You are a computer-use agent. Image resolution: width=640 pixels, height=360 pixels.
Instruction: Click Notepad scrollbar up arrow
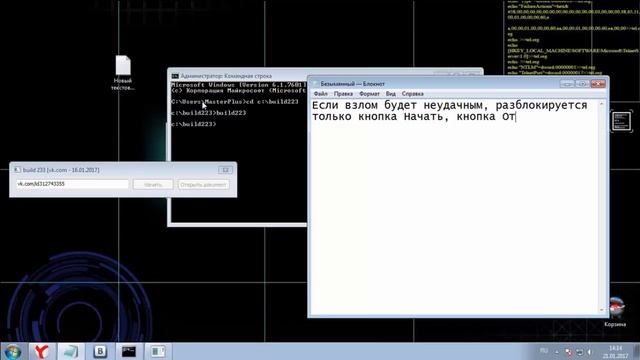602,104
